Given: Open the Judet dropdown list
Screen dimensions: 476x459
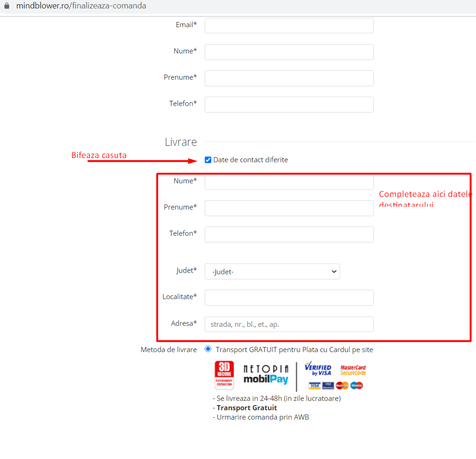Looking at the screenshot, I should pos(272,271).
